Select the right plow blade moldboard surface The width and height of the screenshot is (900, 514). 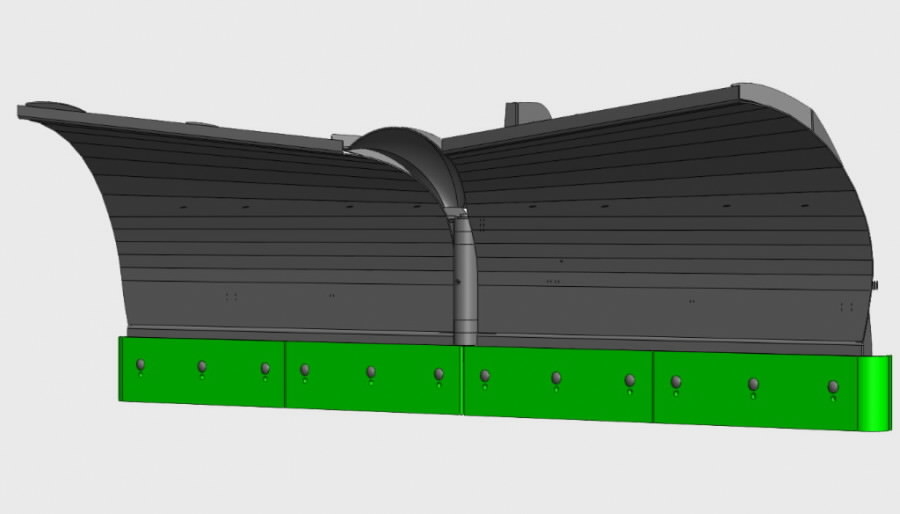[x=660, y=240]
